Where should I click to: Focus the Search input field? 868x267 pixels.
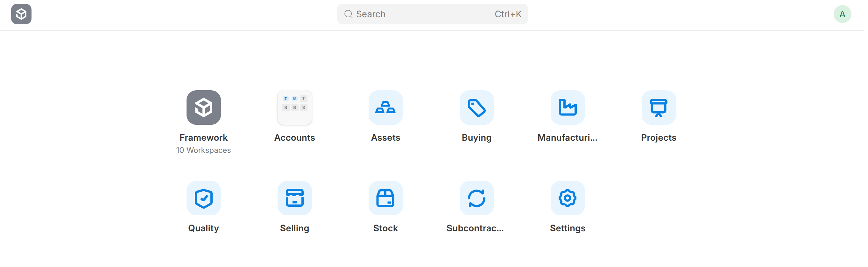pyautogui.click(x=421, y=14)
